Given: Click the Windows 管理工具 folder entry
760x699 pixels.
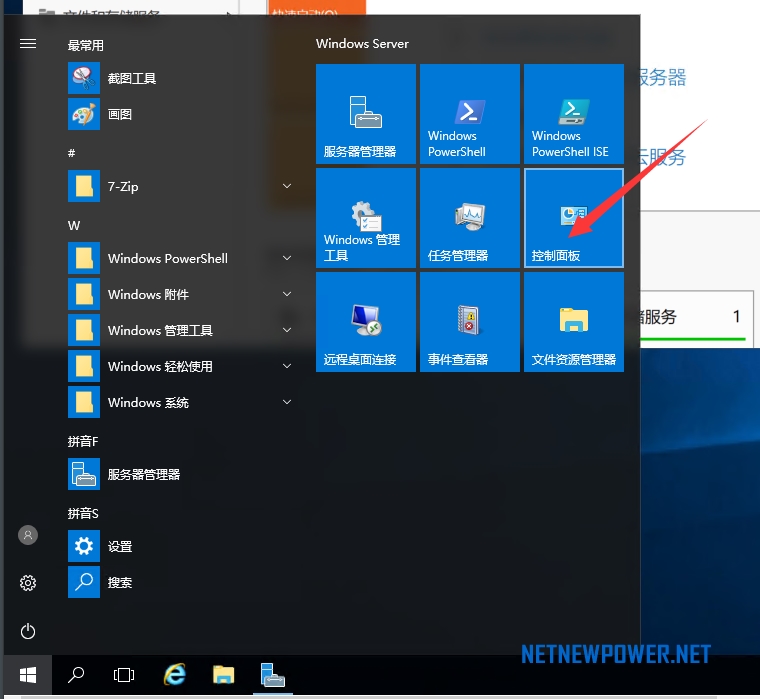Looking at the screenshot, I should pos(182,330).
